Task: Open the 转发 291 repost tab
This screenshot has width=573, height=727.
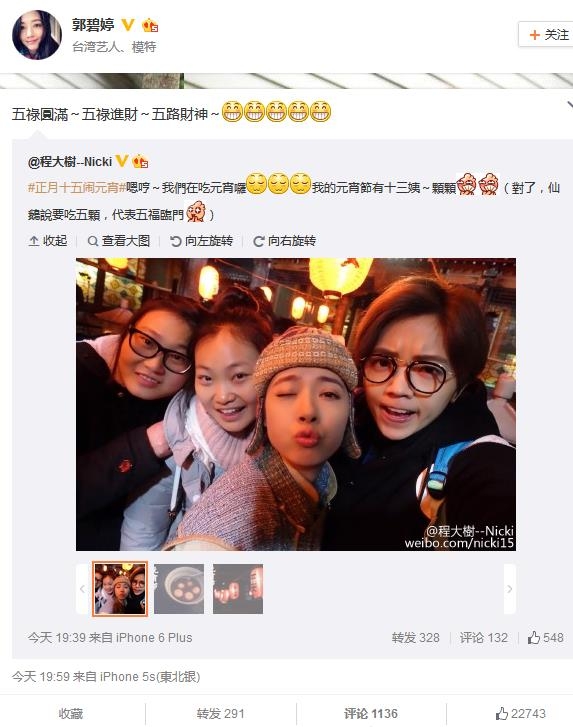Action: (x=221, y=714)
